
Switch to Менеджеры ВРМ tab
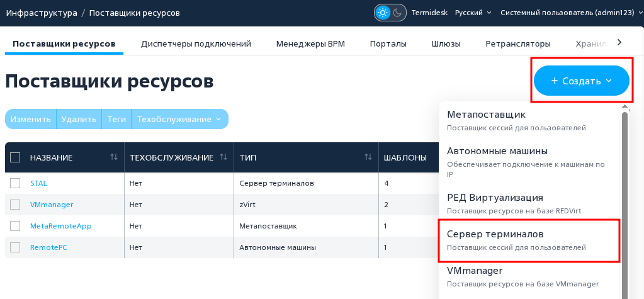(310, 44)
